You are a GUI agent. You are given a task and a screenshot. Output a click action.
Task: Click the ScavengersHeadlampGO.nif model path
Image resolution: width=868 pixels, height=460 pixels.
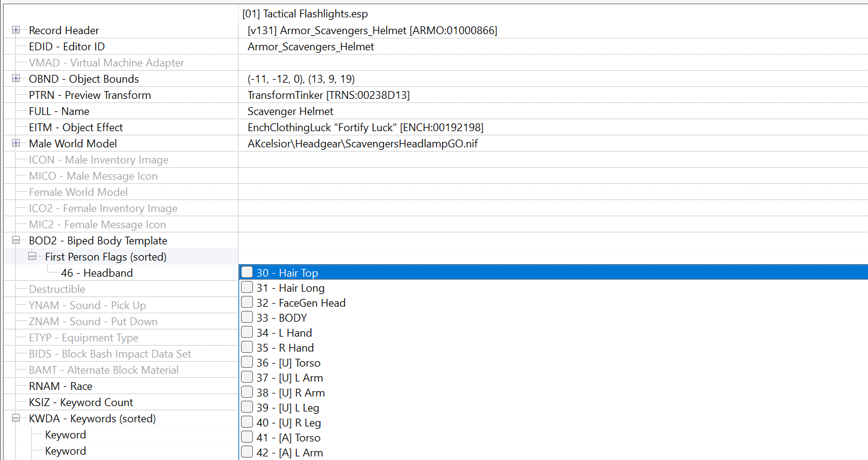363,143
